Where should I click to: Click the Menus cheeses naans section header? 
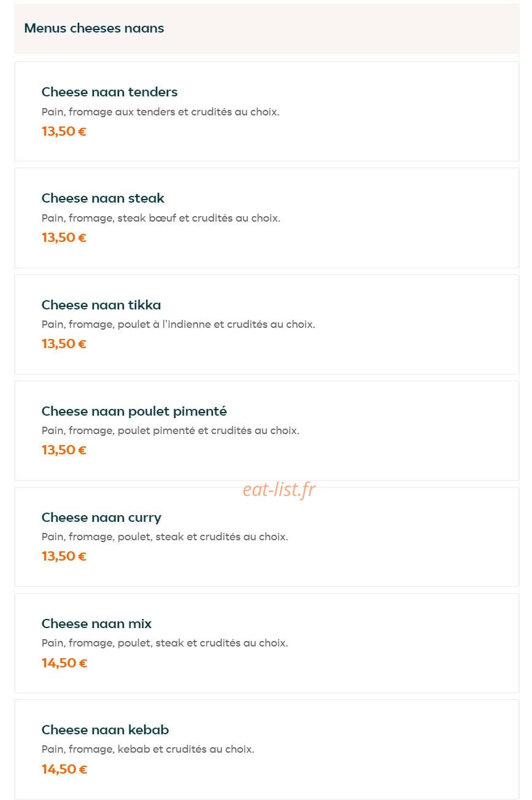(x=266, y=28)
